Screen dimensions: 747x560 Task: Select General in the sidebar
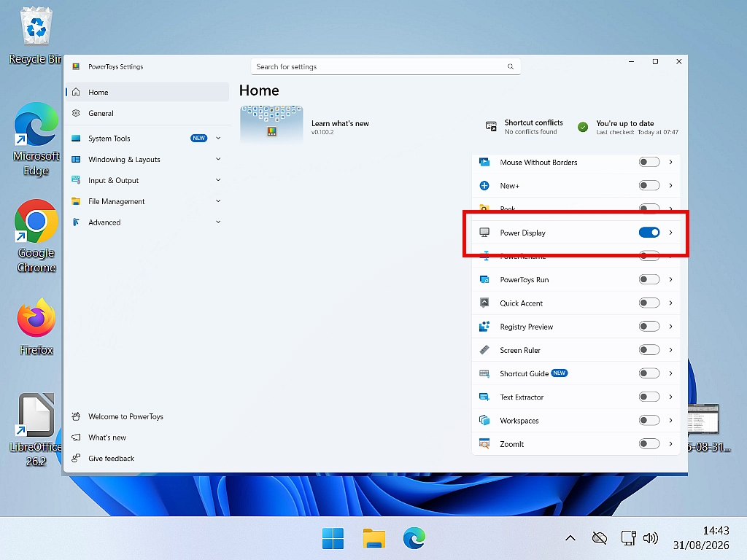147,113
